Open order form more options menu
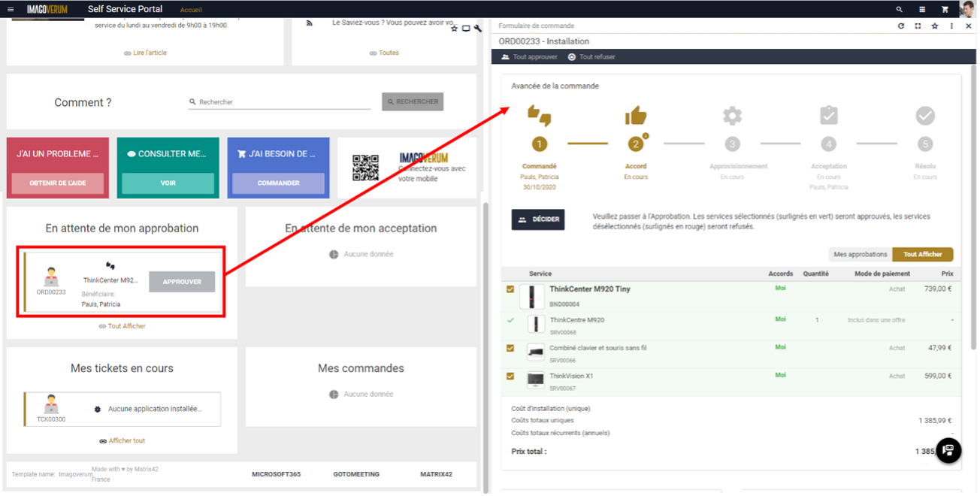980x496 pixels. point(951,26)
